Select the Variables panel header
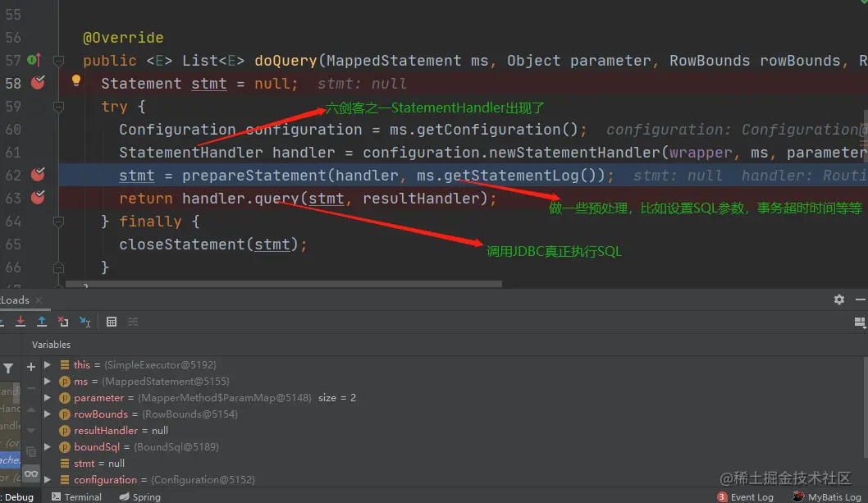Screen dimensions: 868x503 point(51,345)
